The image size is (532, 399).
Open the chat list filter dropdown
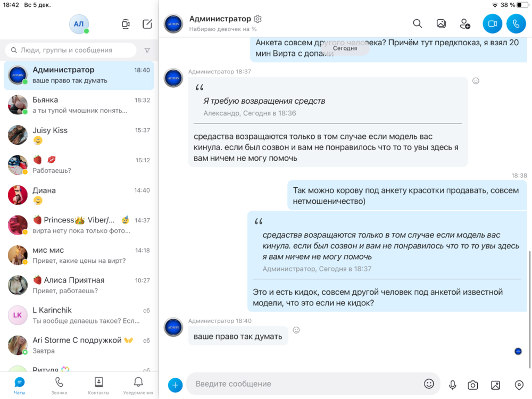147,51
